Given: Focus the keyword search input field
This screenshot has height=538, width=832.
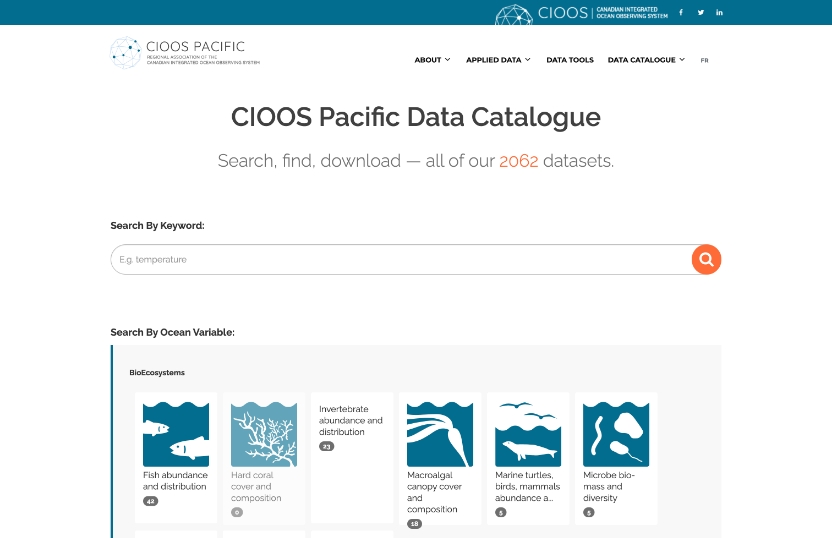Looking at the screenshot, I should click(400, 260).
